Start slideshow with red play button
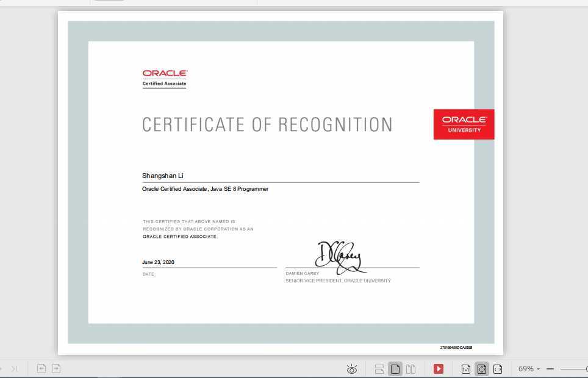588x378 pixels. (x=439, y=369)
